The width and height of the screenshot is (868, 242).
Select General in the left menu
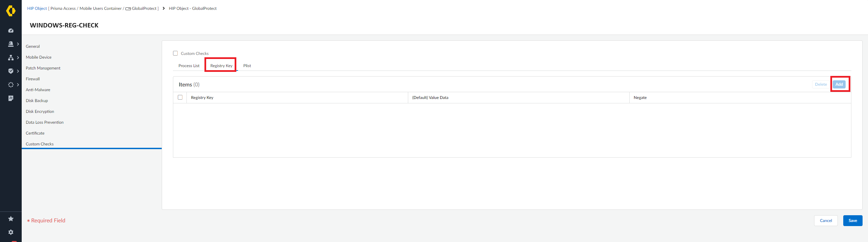coord(33,46)
